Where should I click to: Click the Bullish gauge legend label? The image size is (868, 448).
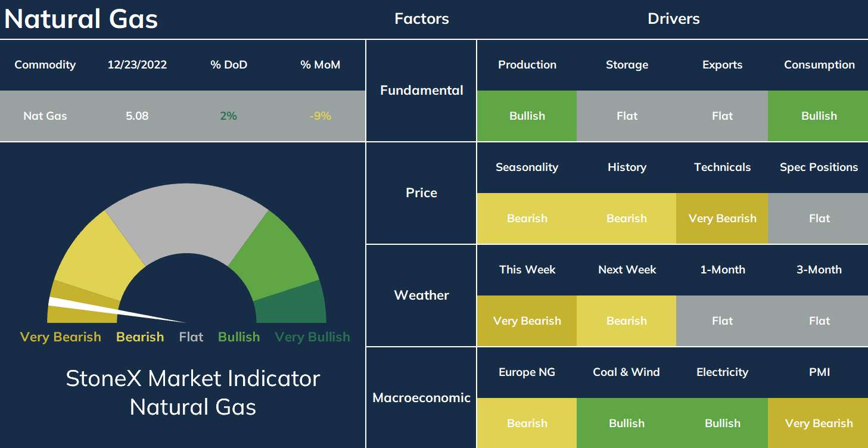[x=239, y=337]
